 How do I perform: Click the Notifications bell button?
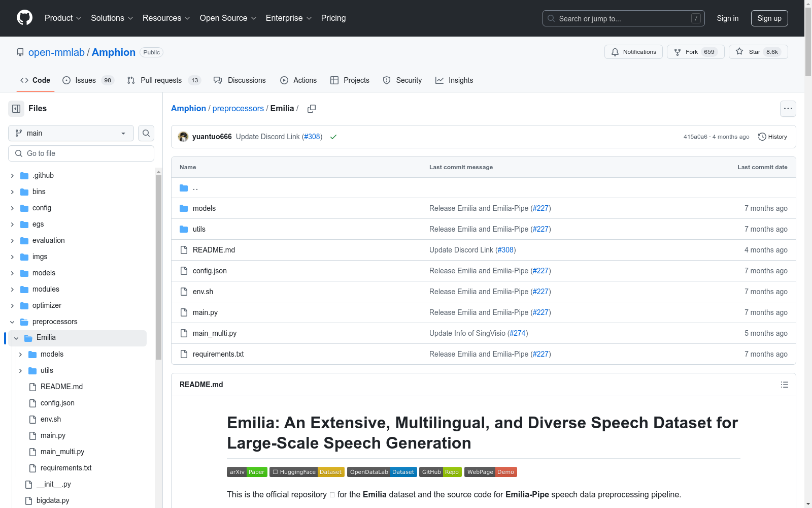click(633, 52)
